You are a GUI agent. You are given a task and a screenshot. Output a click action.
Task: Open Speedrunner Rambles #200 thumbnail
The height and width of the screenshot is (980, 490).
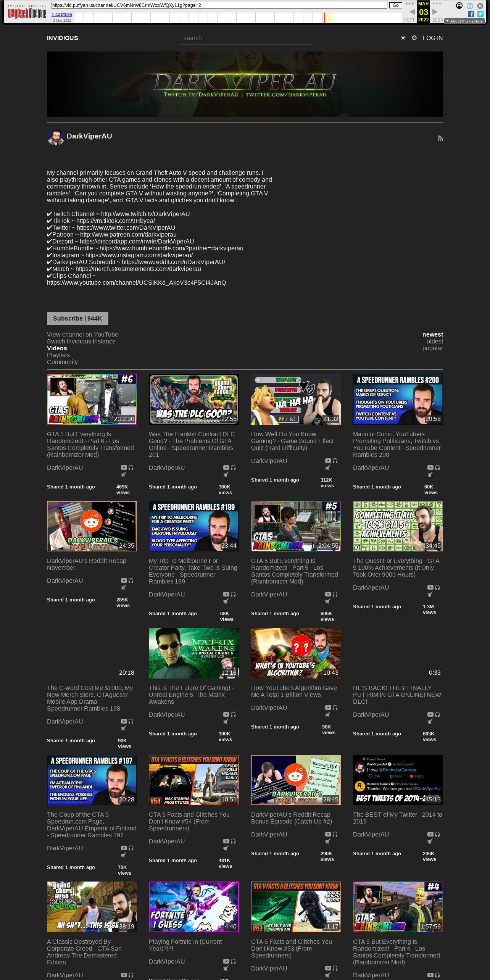click(398, 399)
